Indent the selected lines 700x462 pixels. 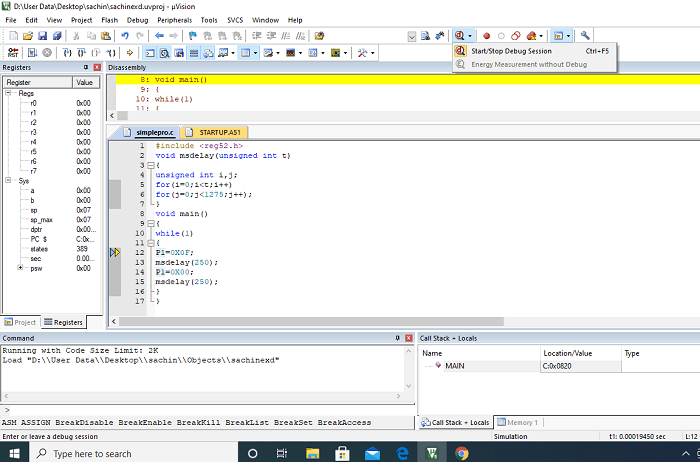(x=257, y=36)
